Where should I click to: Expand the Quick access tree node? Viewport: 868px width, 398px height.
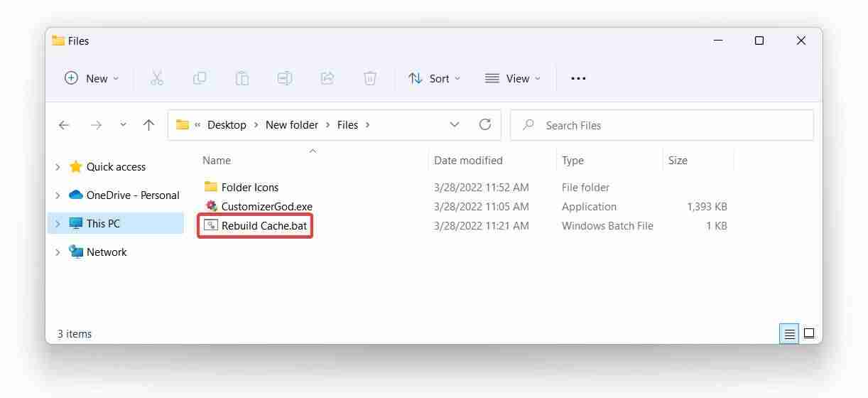(x=58, y=167)
